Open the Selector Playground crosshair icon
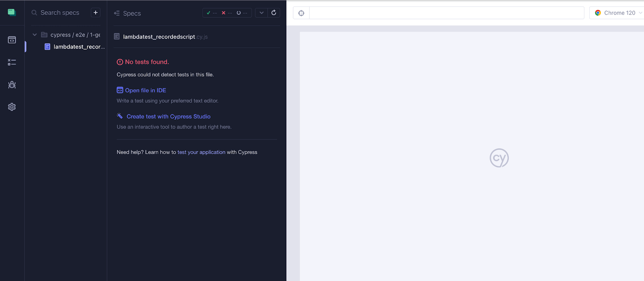 click(301, 13)
